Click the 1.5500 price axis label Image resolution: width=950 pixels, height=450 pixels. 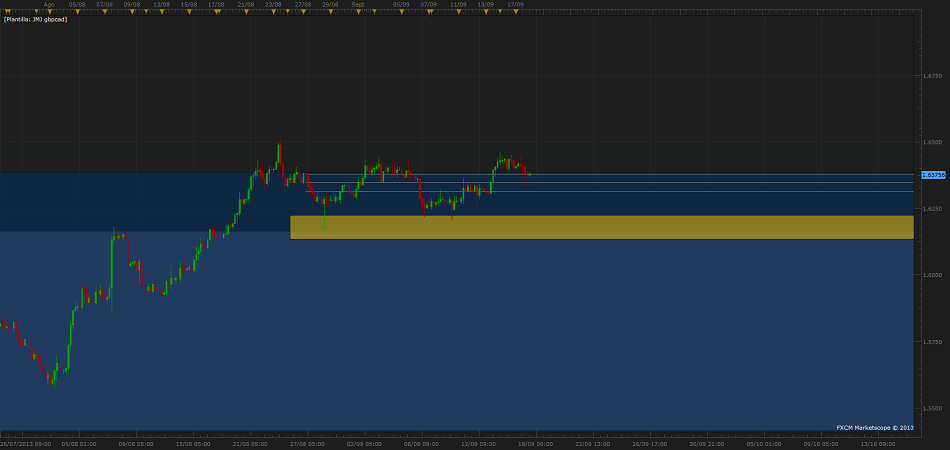click(931, 408)
